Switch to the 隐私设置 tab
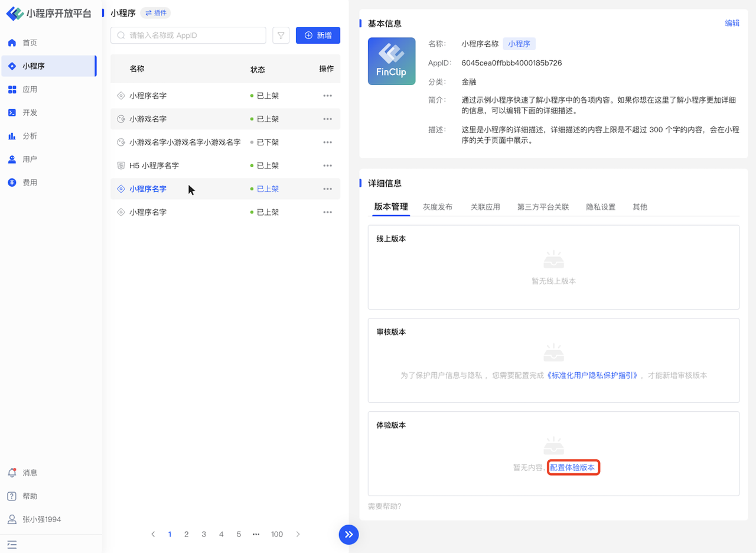The height and width of the screenshot is (553, 756). pos(601,207)
